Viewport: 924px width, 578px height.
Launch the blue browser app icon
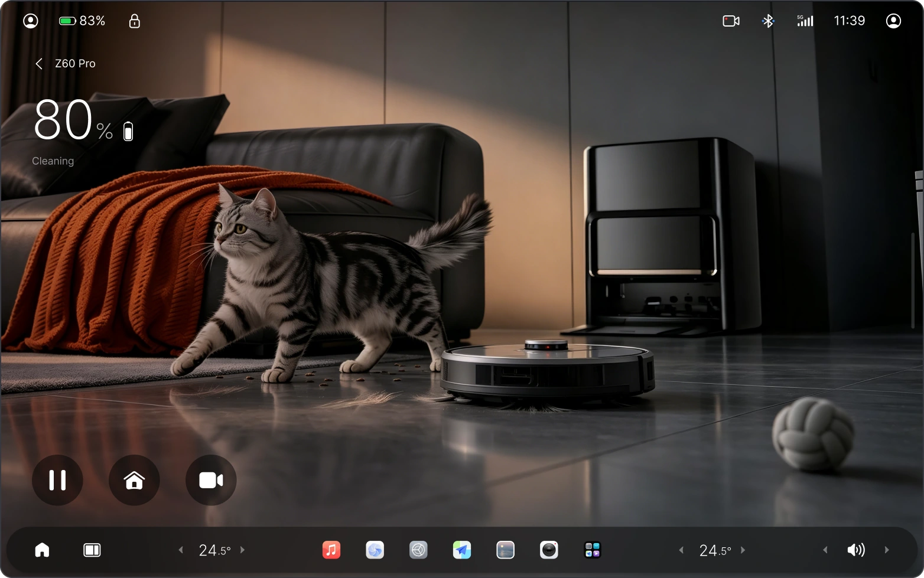coord(375,550)
